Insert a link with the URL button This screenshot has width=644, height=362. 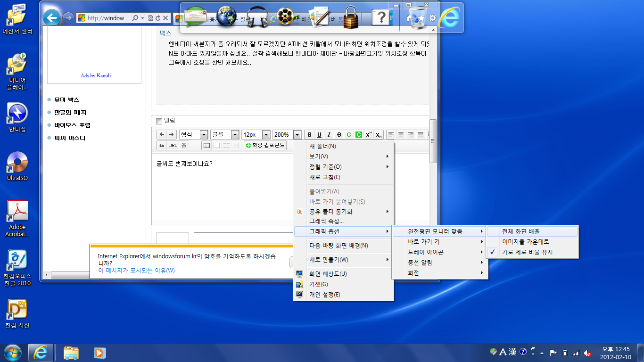click(x=173, y=146)
